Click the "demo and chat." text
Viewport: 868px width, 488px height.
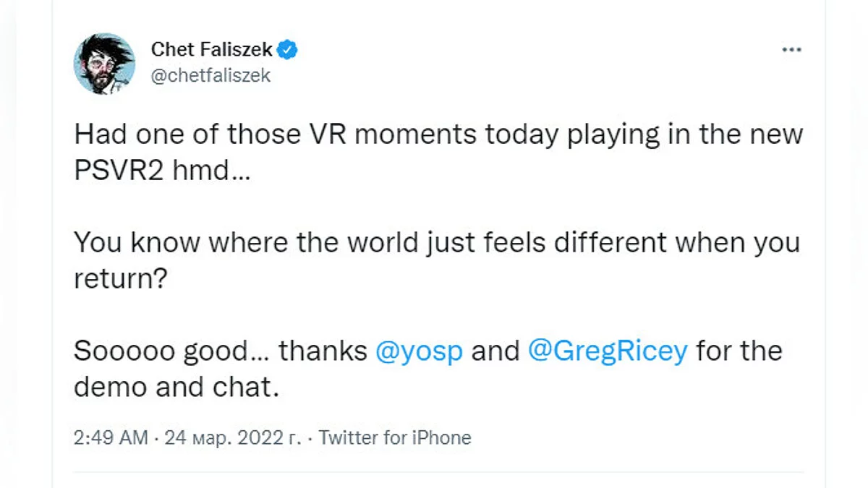pos(176,388)
